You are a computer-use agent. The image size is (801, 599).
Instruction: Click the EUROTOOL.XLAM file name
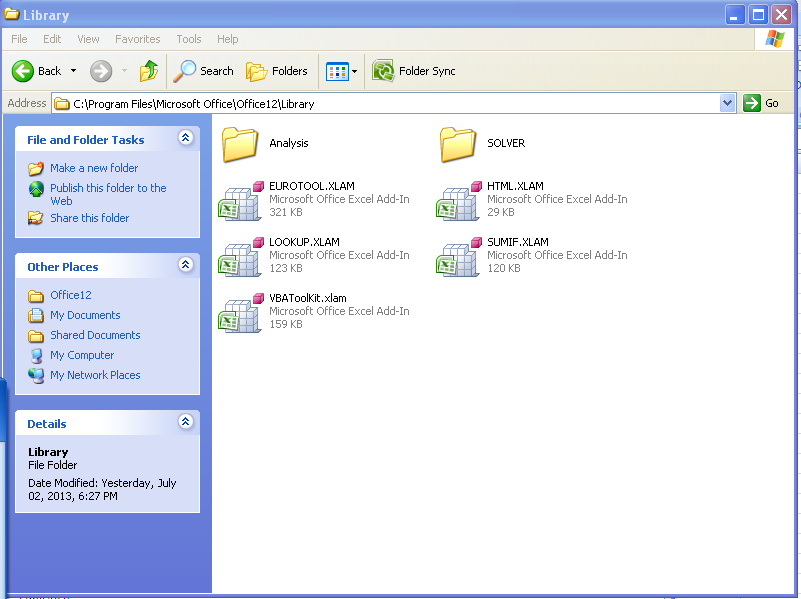coord(312,186)
